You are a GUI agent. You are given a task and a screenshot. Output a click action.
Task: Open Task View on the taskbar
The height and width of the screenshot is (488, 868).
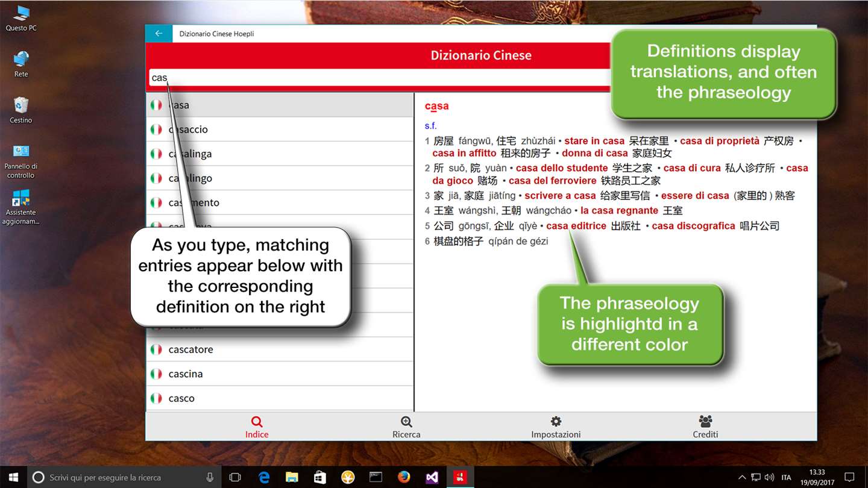[x=235, y=477]
